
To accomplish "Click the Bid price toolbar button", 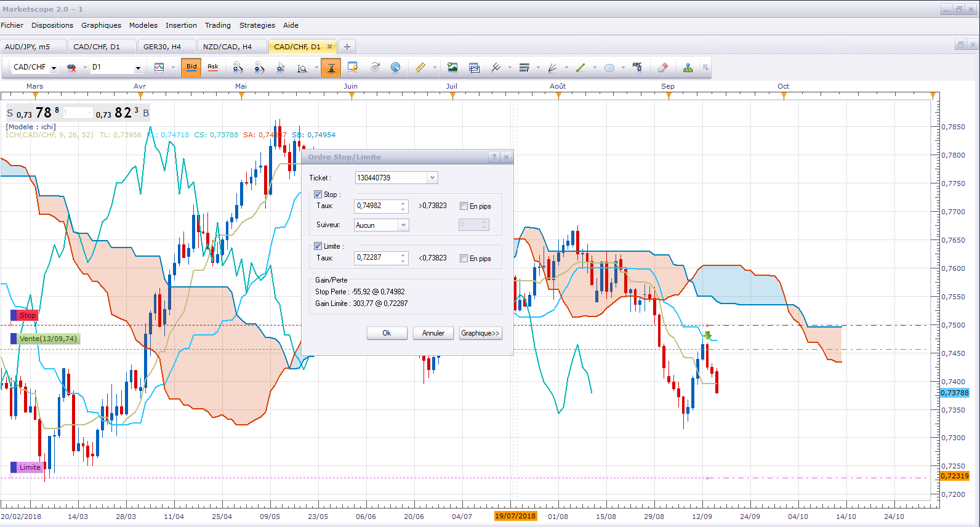I will 191,67.
